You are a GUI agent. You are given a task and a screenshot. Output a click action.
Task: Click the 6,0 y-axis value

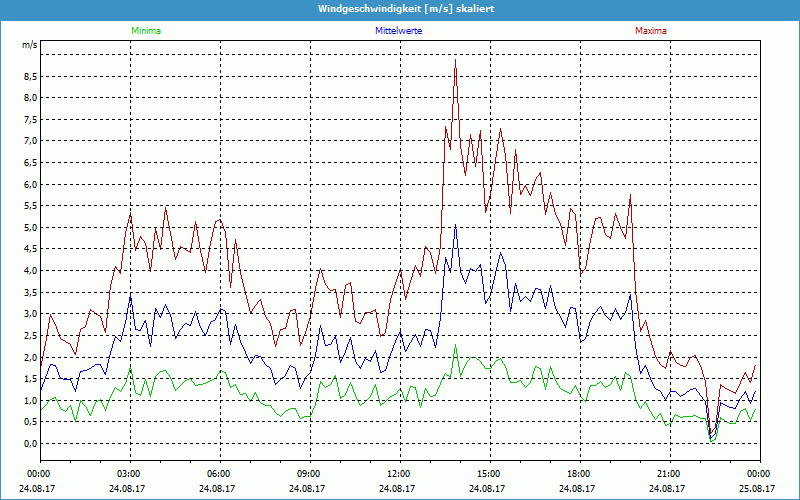(x=31, y=184)
